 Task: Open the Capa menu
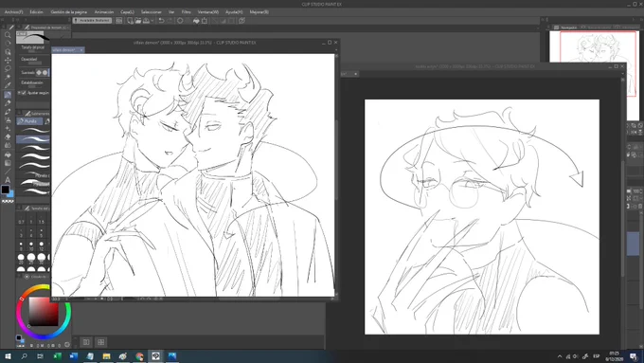coord(127,12)
